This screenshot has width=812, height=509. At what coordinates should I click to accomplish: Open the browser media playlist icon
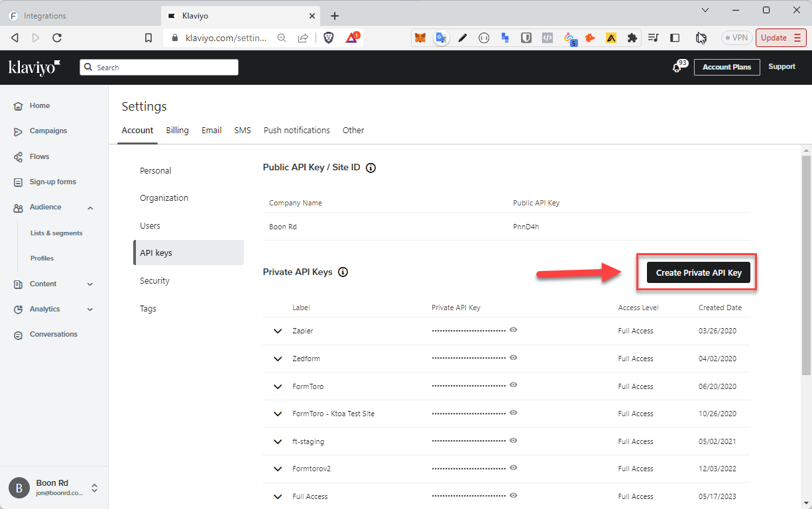653,38
